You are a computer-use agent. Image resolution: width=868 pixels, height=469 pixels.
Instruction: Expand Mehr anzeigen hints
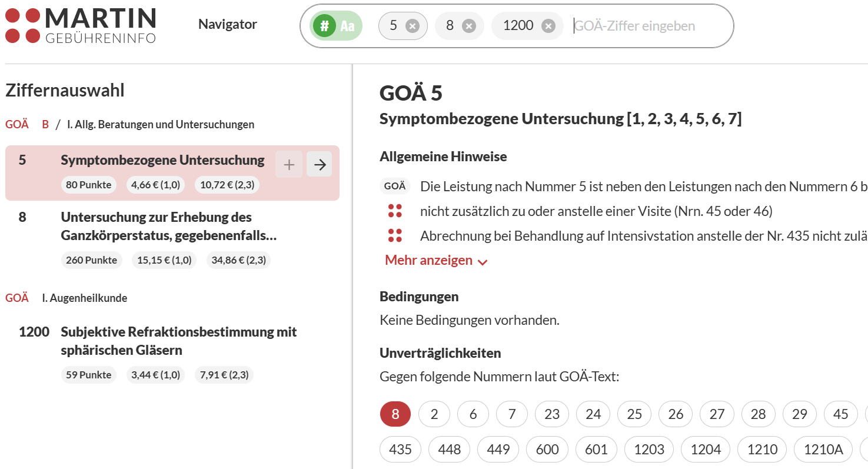436,260
